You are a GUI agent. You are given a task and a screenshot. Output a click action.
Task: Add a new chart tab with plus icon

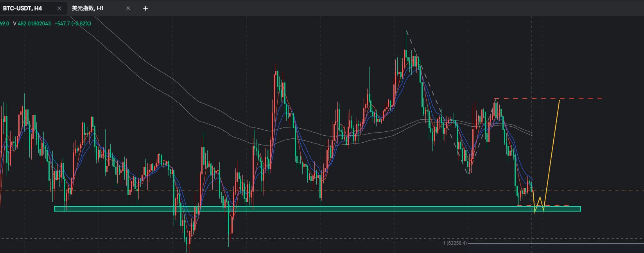pyautogui.click(x=145, y=8)
